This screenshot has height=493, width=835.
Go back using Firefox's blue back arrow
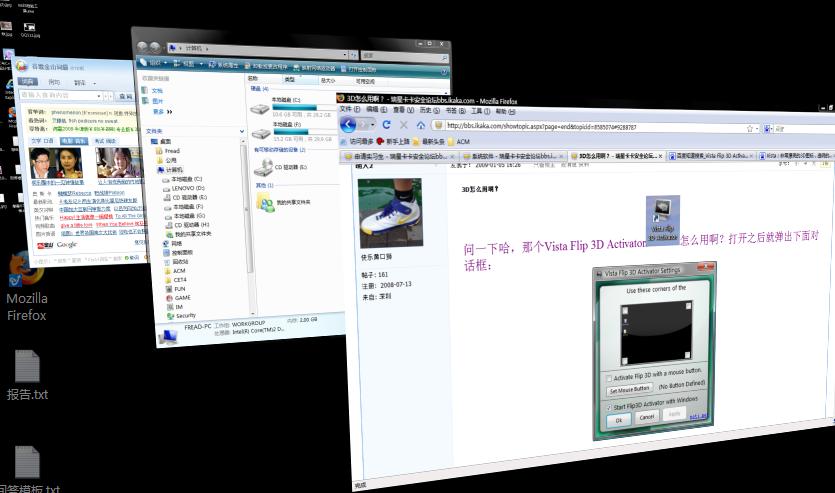[x=348, y=125]
